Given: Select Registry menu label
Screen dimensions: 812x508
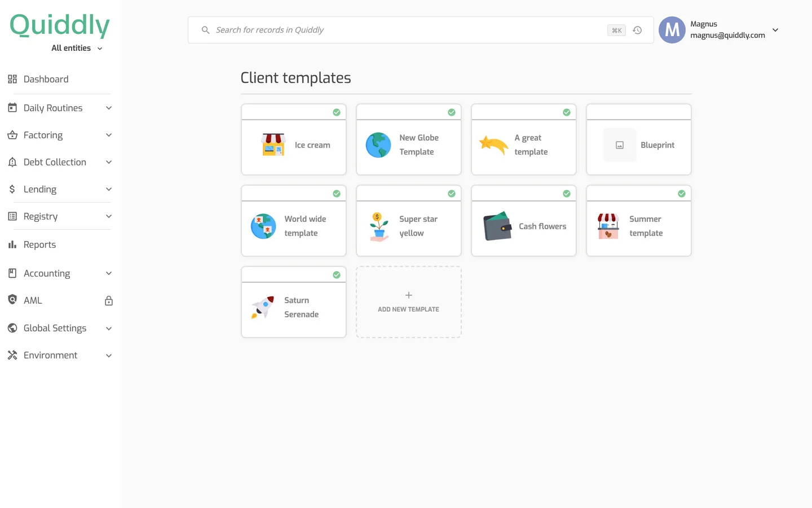Looking at the screenshot, I should (x=41, y=216).
